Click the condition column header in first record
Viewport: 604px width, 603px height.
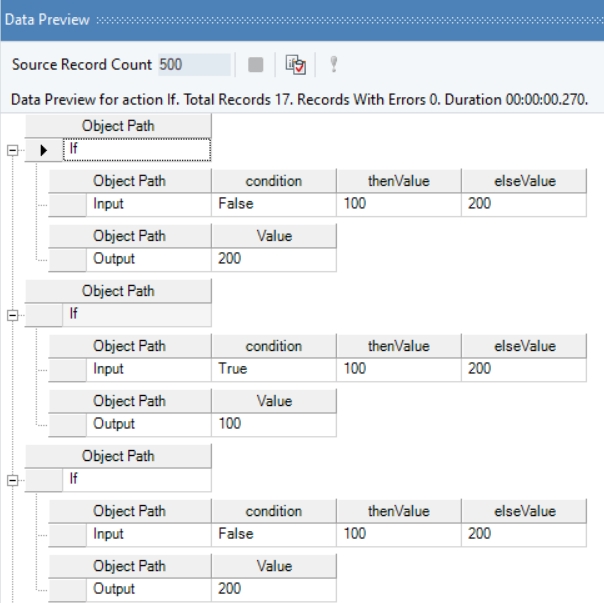273,181
